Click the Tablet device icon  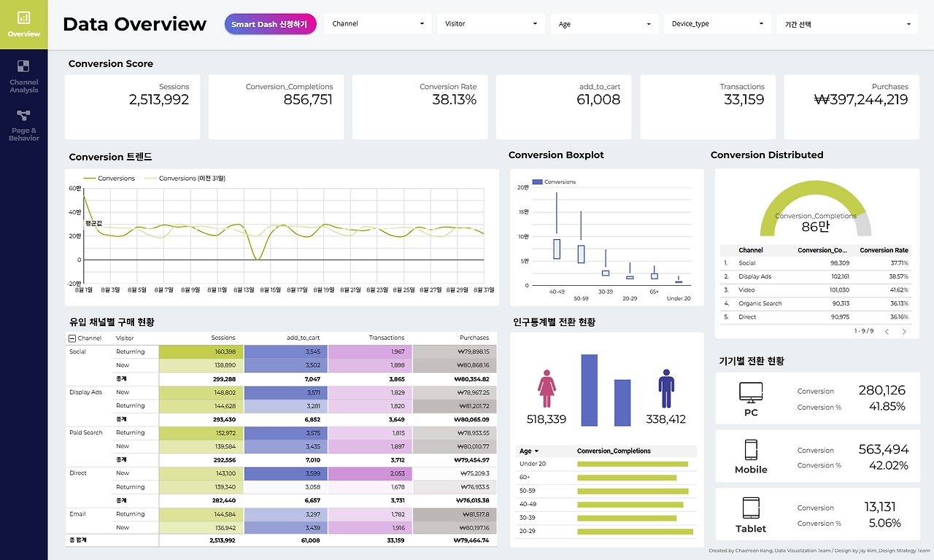pos(751,508)
